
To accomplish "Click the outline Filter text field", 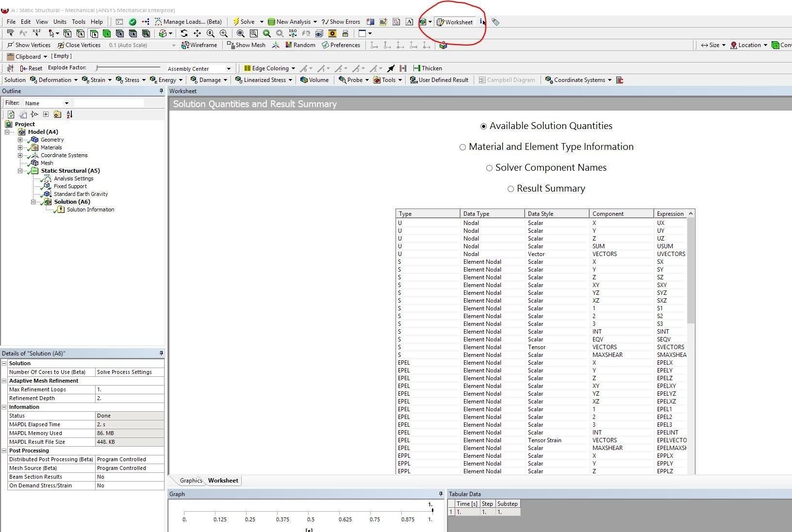I will (109, 103).
